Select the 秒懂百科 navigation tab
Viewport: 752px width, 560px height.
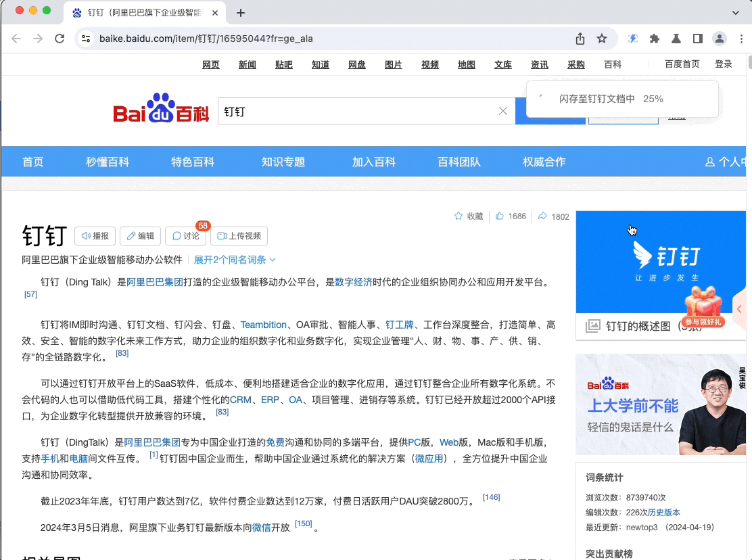[x=108, y=162]
